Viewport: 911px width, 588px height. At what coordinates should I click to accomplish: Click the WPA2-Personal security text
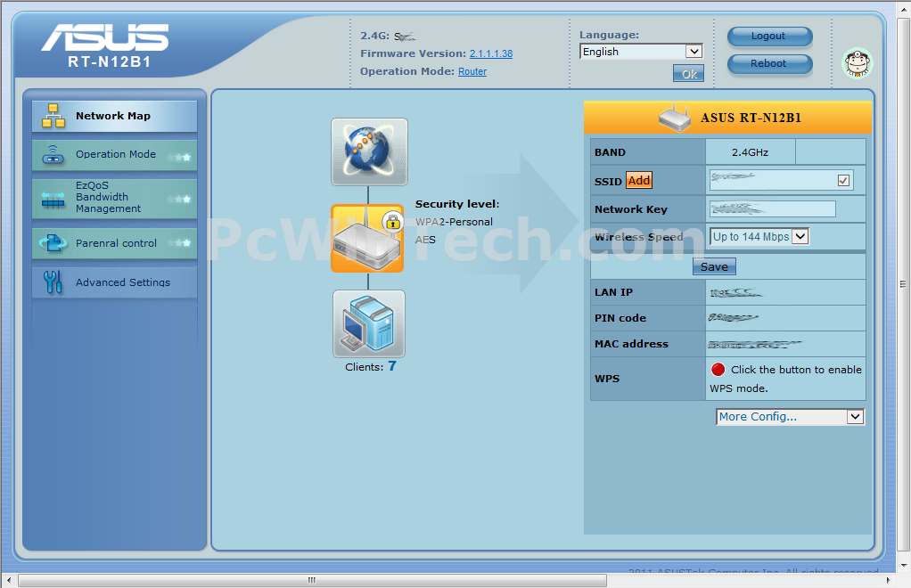point(454,222)
